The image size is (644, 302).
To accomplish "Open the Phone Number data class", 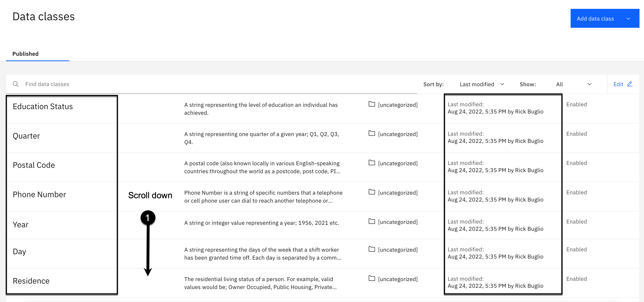I will click(39, 194).
